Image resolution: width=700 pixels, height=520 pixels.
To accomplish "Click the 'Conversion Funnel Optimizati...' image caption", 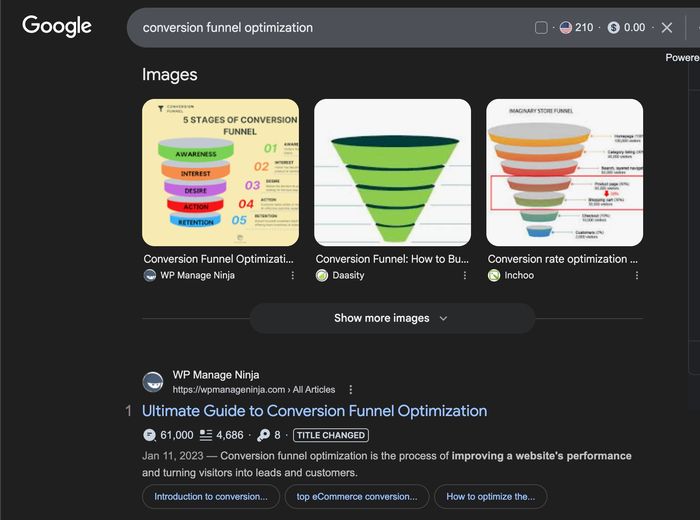I will pos(218,259).
